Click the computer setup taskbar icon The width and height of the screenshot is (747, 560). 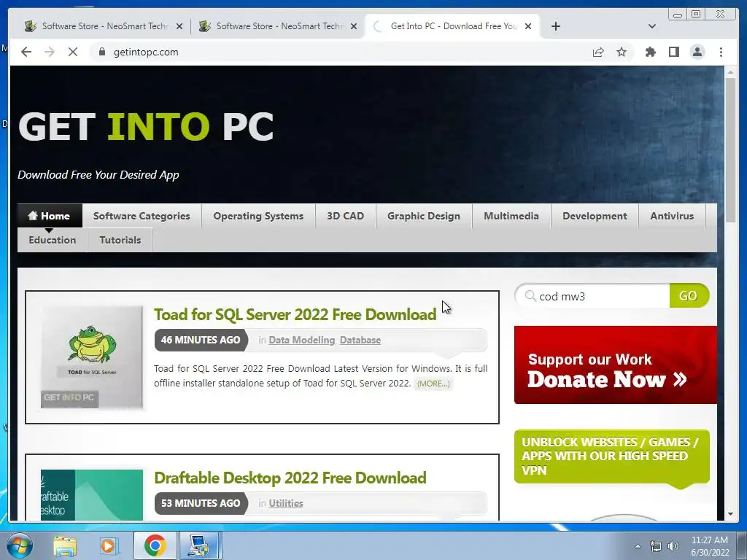pos(198,545)
